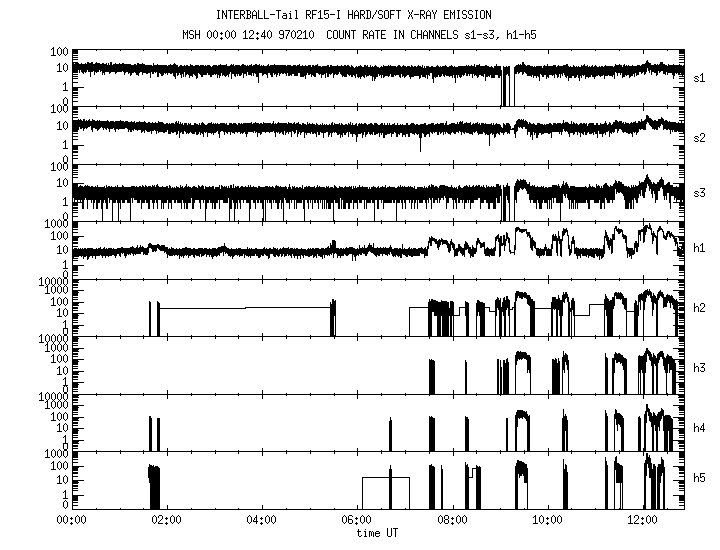This screenshot has height=550, width=720.
Task: Click the s1 channel label
Action: click(699, 77)
